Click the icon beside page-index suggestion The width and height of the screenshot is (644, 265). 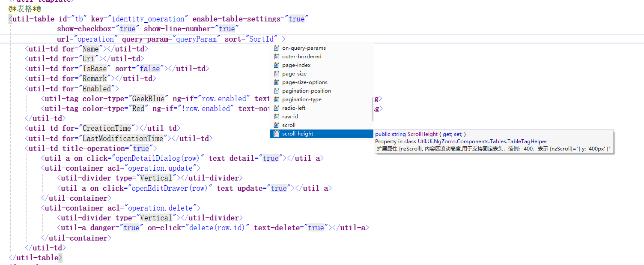pos(276,65)
